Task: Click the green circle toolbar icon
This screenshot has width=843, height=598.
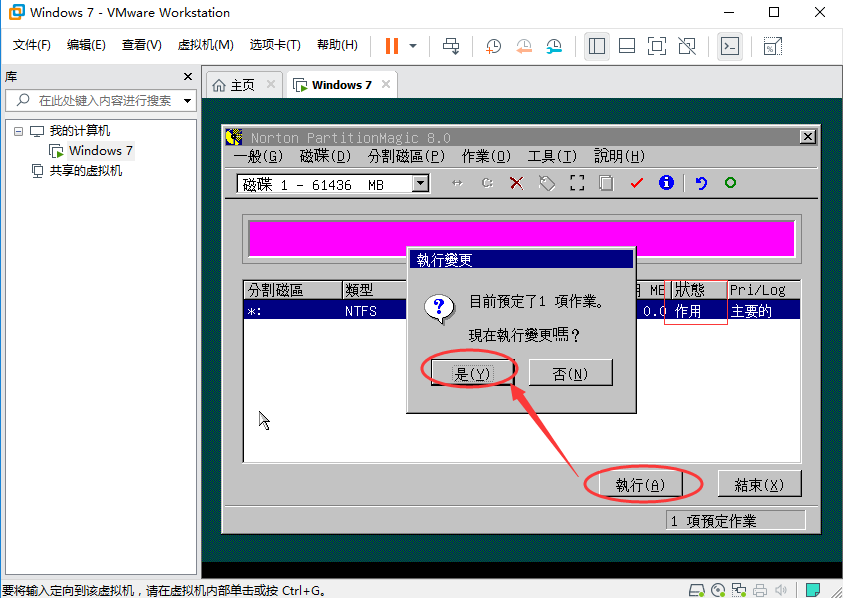Action: pyautogui.click(x=730, y=183)
